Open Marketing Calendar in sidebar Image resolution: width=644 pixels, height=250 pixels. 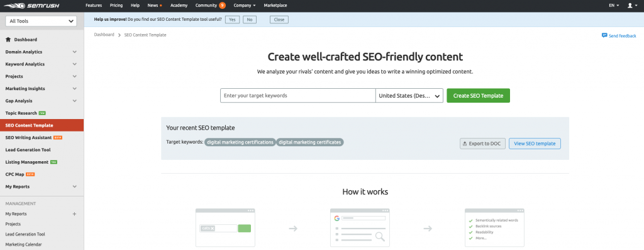click(23, 244)
